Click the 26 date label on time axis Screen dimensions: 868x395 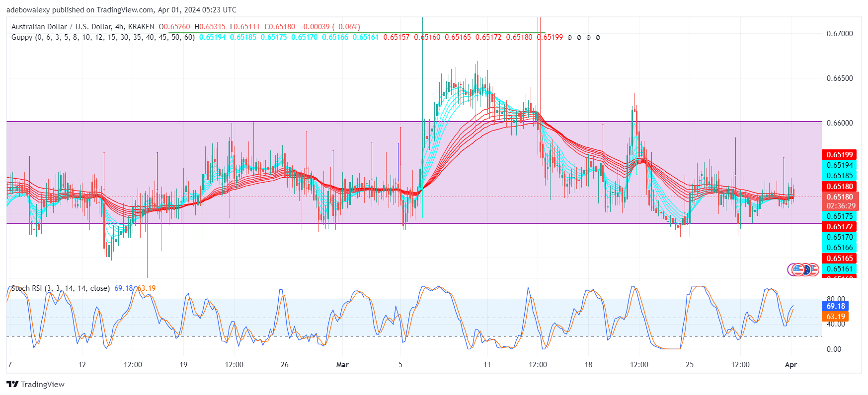point(285,365)
